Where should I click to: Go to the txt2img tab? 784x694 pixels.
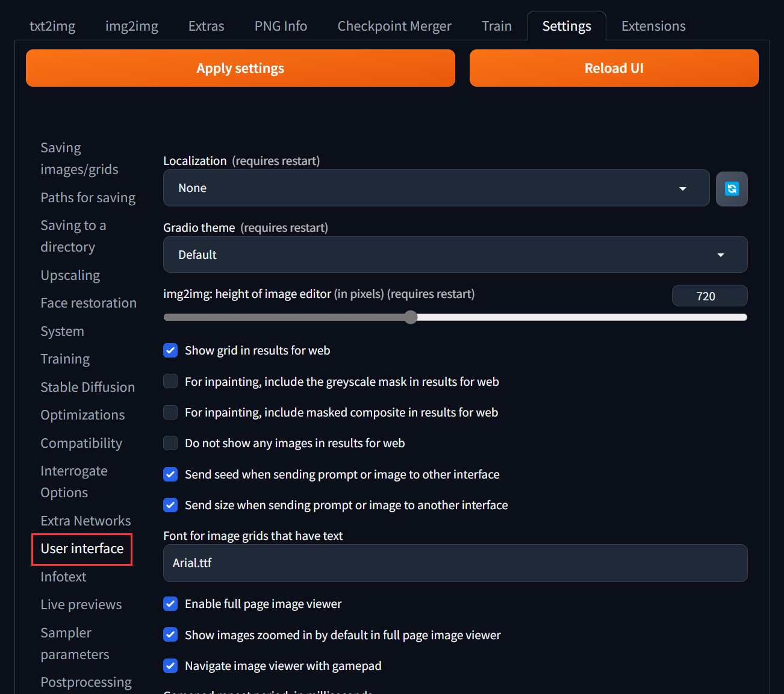point(52,26)
